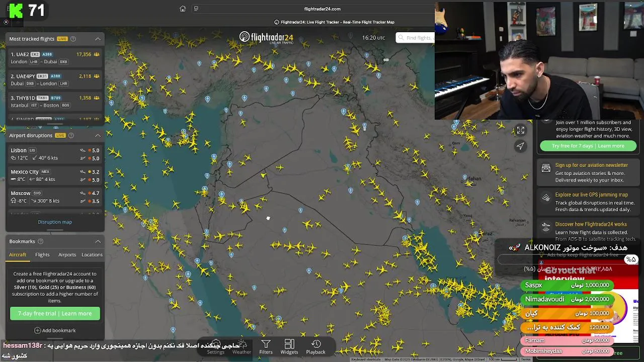This screenshot has height=362, width=644.
Task: Click the Add bookmark button
Action: [55, 330]
